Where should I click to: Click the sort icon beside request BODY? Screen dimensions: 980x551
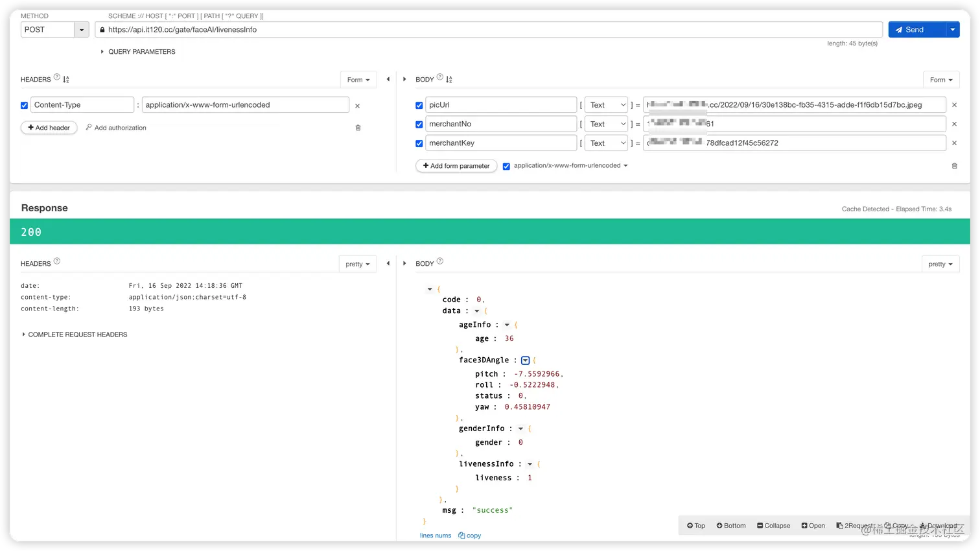449,79
